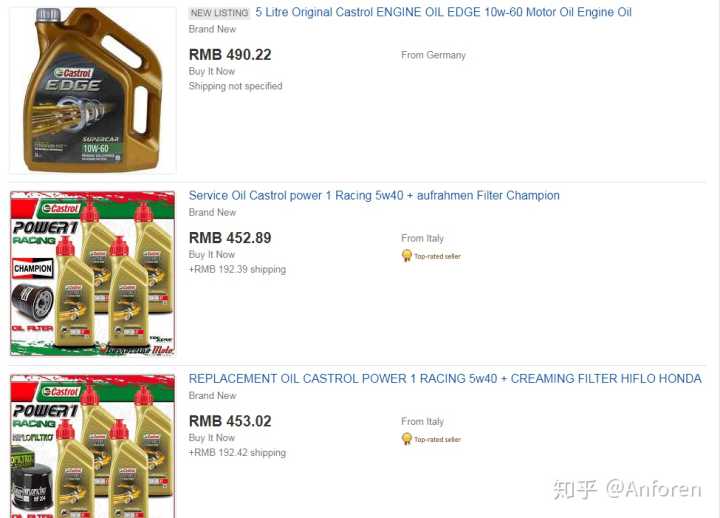
Task: Click the '+RMB 192.39 shipping' text
Action: pyautogui.click(x=237, y=270)
